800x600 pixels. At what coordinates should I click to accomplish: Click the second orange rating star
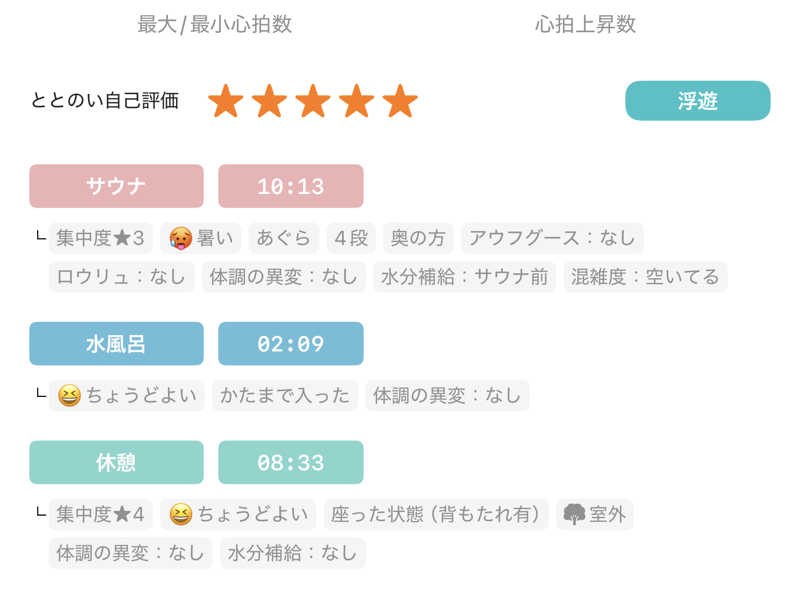(x=269, y=101)
